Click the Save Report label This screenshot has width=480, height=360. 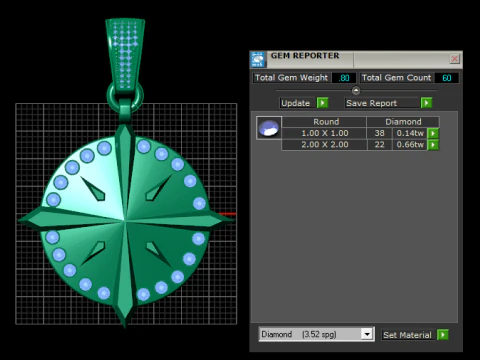tap(381, 103)
